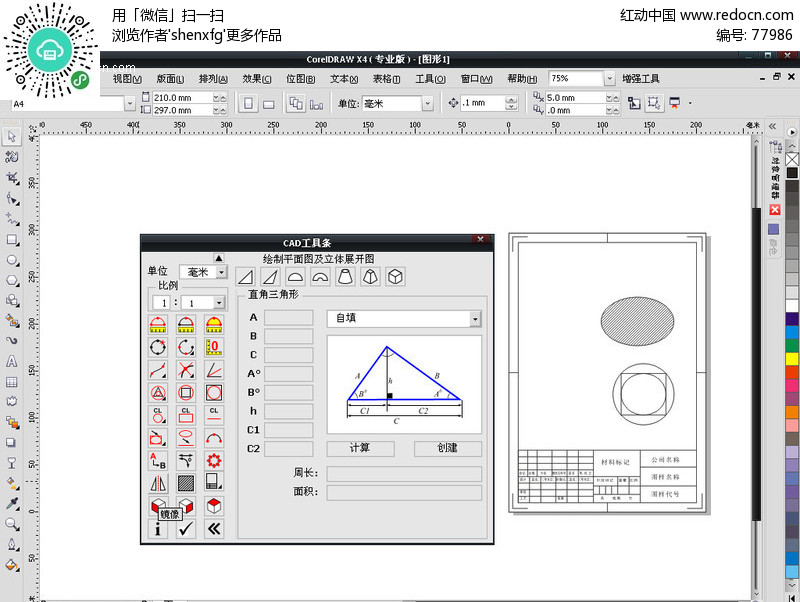Click the nudge distance .1 mm field
800x602 pixels.
click(x=483, y=103)
